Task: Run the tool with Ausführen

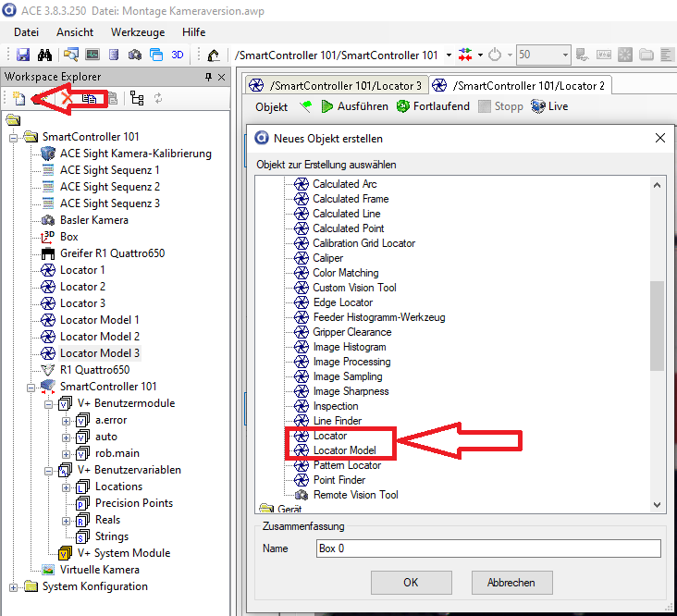Action: point(354,106)
